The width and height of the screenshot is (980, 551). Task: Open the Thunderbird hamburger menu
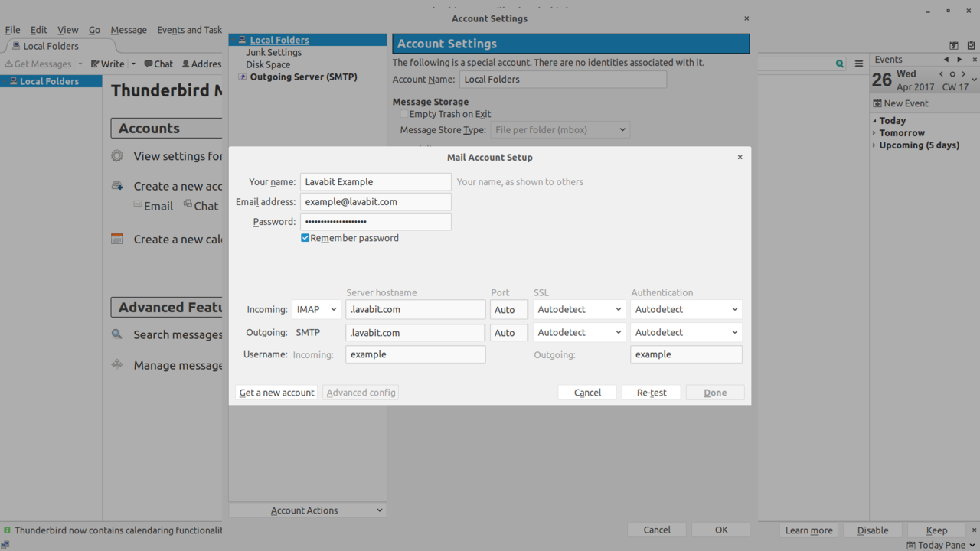tap(859, 64)
